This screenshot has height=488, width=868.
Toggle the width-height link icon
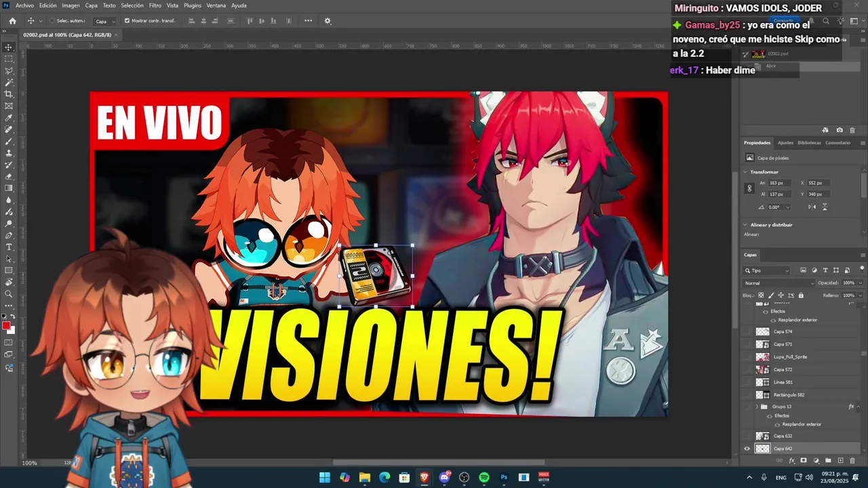[x=749, y=188]
